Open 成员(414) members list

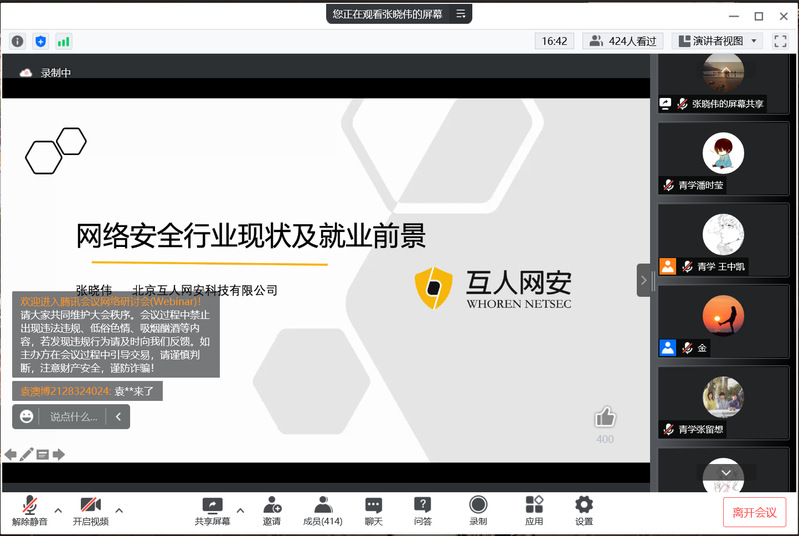click(322, 510)
